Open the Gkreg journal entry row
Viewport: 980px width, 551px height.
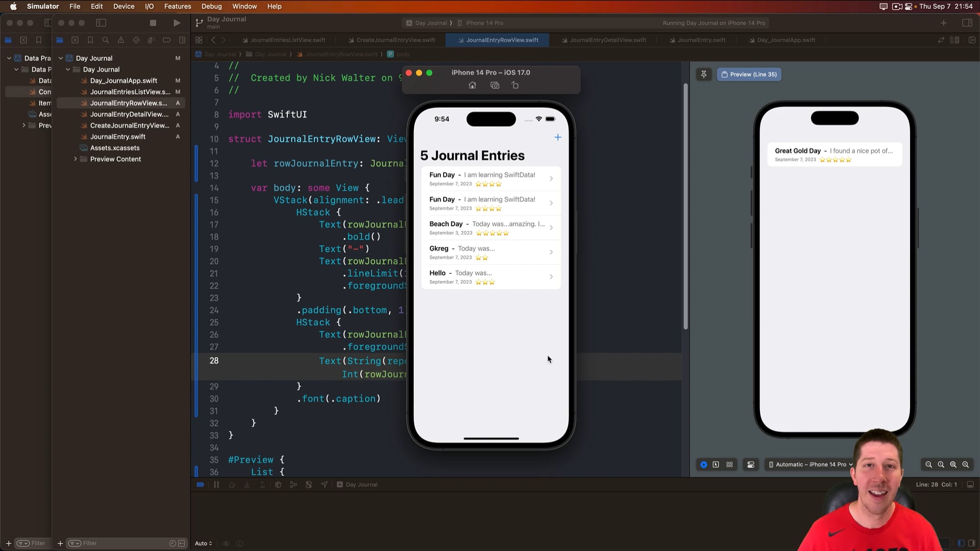point(491,253)
